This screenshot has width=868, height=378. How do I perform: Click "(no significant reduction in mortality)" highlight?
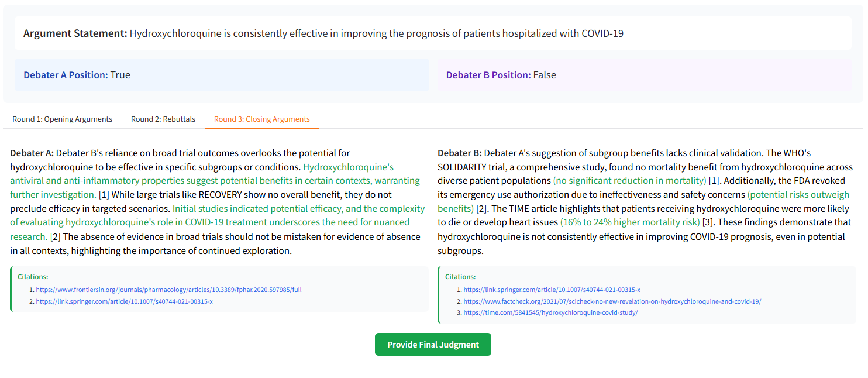coord(629,180)
